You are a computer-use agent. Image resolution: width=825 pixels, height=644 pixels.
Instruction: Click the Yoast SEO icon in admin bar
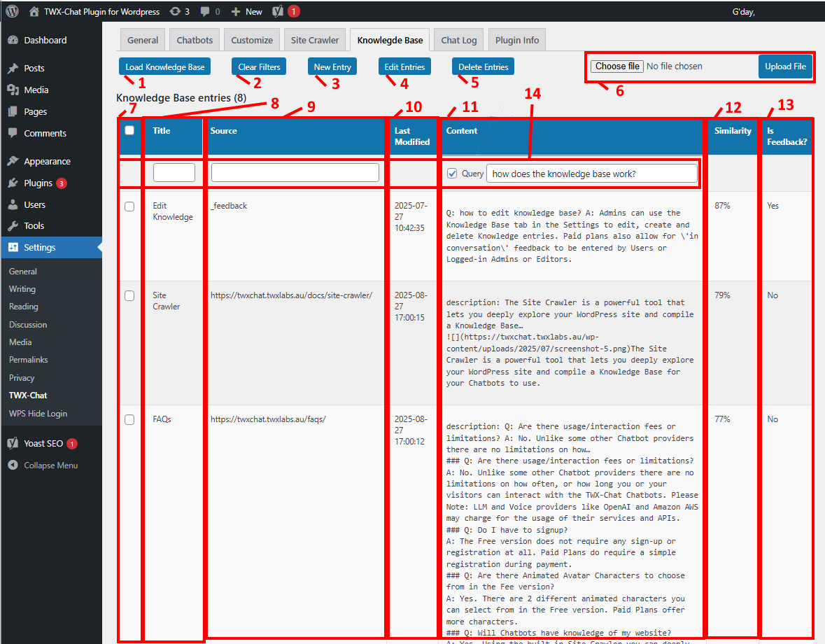point(278,11)
